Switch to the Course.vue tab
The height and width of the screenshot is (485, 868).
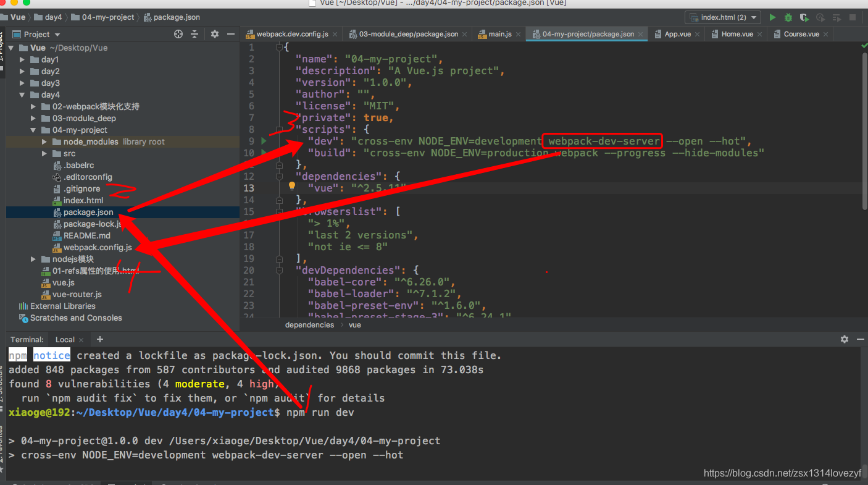tap(801, 34)
